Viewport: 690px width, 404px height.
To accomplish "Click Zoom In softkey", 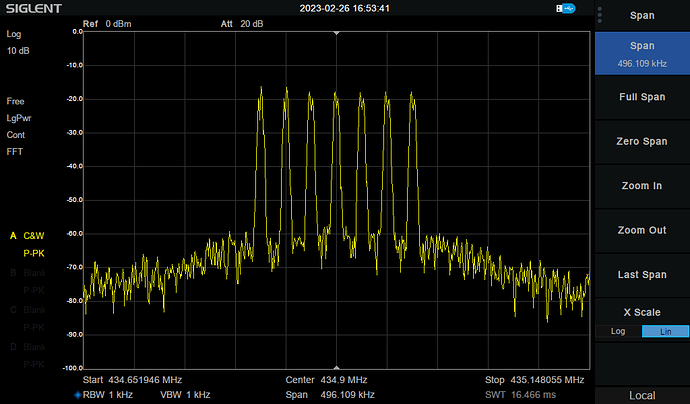I will [x=642, y=186].
